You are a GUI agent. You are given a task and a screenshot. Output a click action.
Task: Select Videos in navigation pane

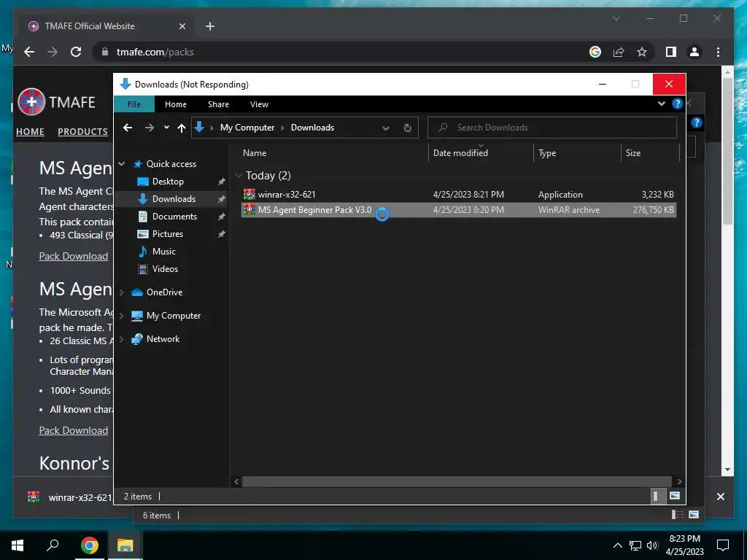tap(165, 269)
